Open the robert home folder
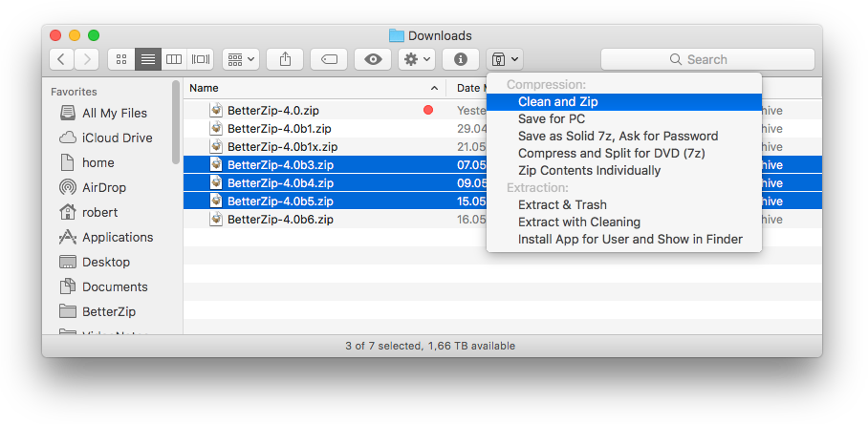The image size is (868, 424). [89, 212]
